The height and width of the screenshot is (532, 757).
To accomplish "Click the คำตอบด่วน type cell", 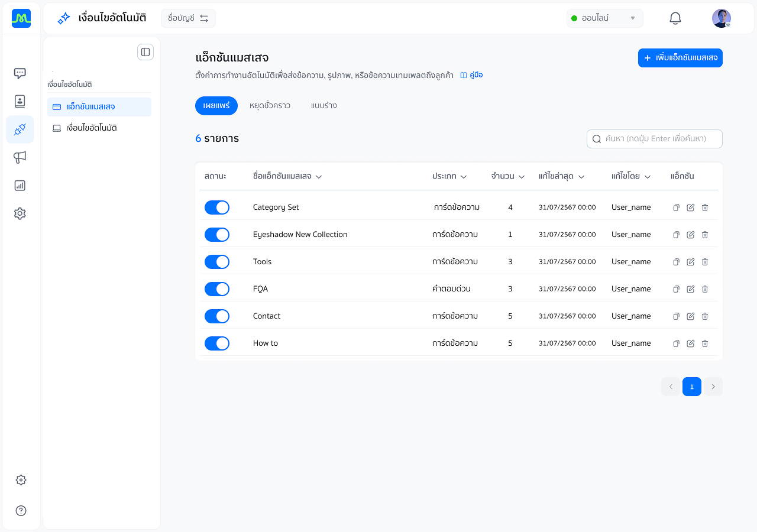I will (451, 289).
